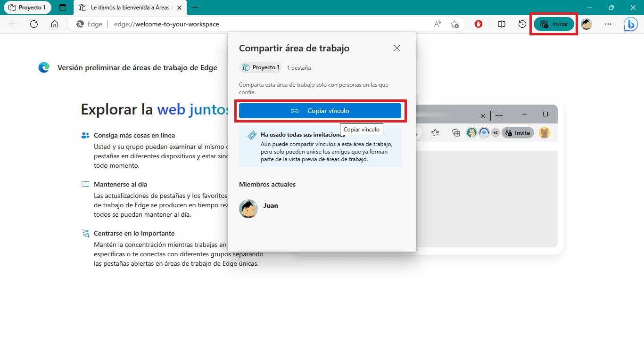
Task: Toggle split screen view icon
Action: [x=502, y=24]
